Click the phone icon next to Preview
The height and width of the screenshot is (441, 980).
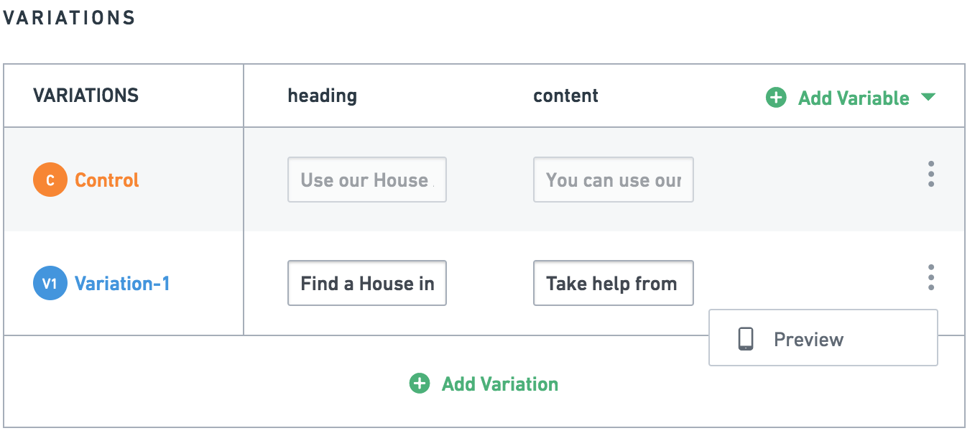coord(746,339)
